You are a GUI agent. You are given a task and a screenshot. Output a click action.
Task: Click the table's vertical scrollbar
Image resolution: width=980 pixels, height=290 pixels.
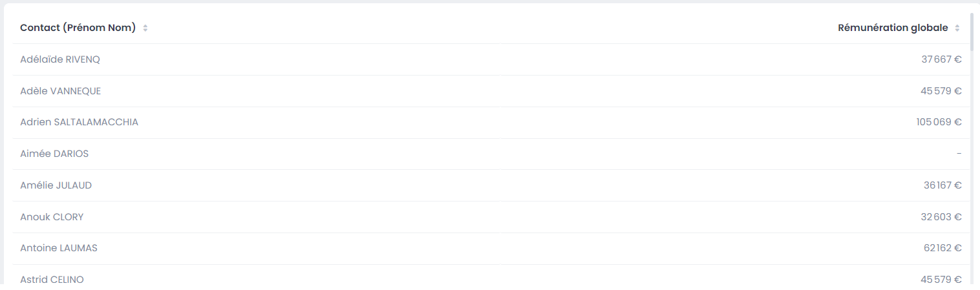click(x=972, y=32)
